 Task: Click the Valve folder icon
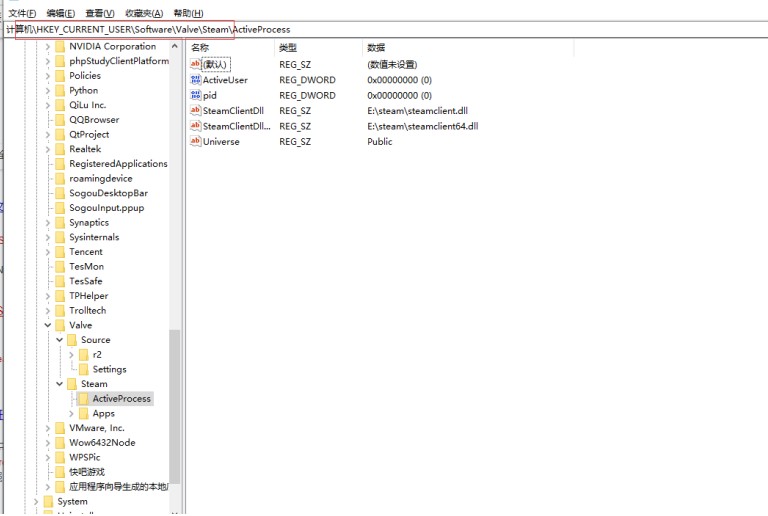(x=60, y=326)
